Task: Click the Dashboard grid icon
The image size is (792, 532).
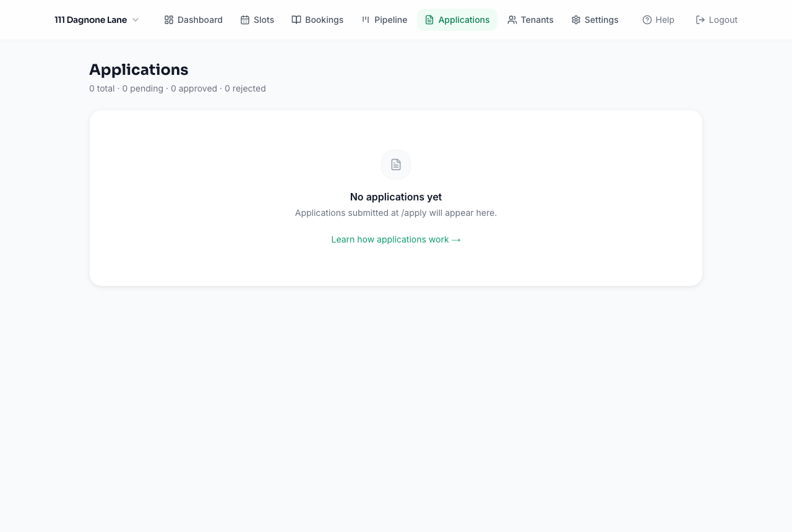Action: click(169, 20)
